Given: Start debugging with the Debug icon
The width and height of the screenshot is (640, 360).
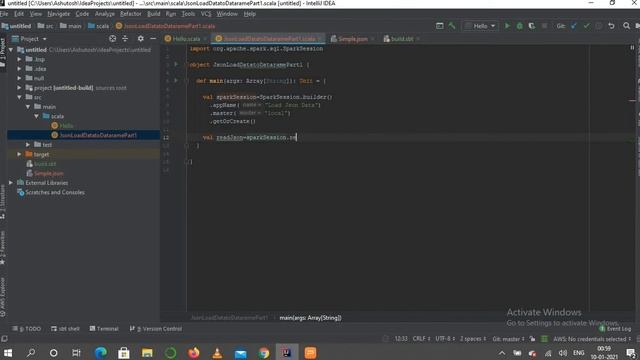Looking at the screenshot, I should pyautogui.click(x=520, y=26).
